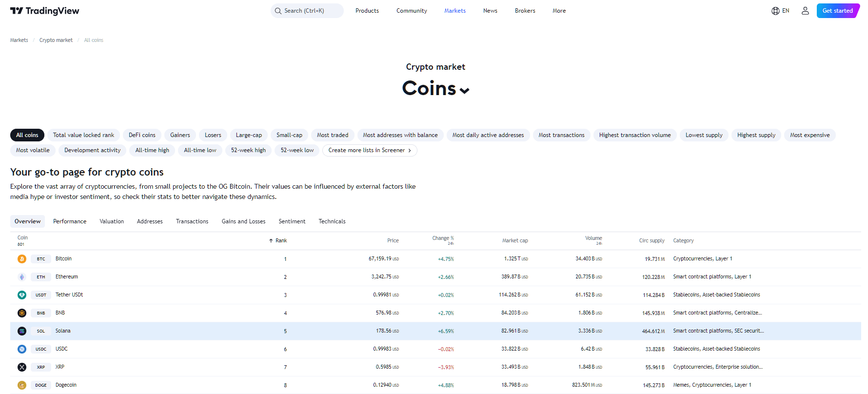Select the 52-week high filter
The image size is (868, 394).
[248, 150]
